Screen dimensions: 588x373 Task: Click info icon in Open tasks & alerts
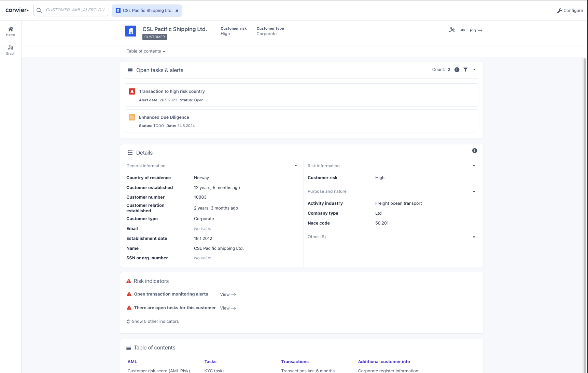click(x=457, y=70)
